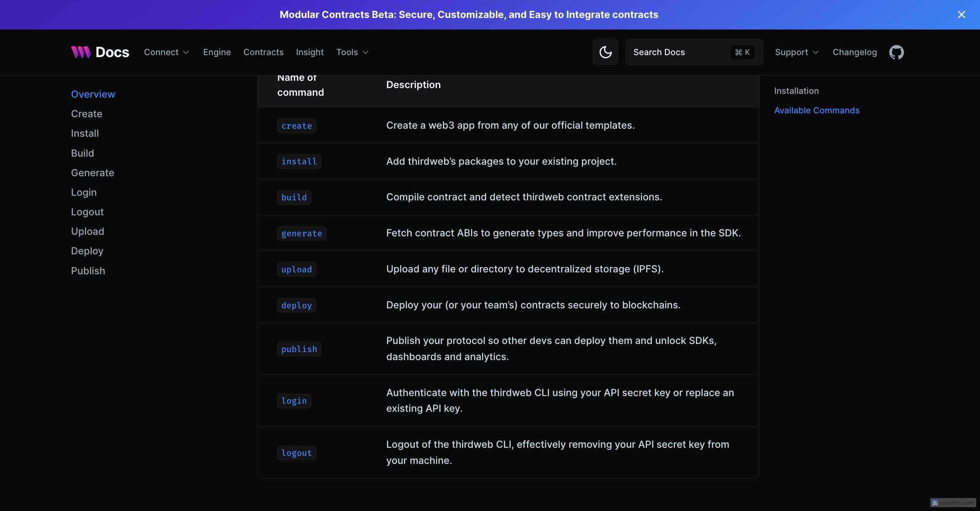Click the upload command link in table
The width and height of the screenshot is (980, 511).
[x=296, y=269]
